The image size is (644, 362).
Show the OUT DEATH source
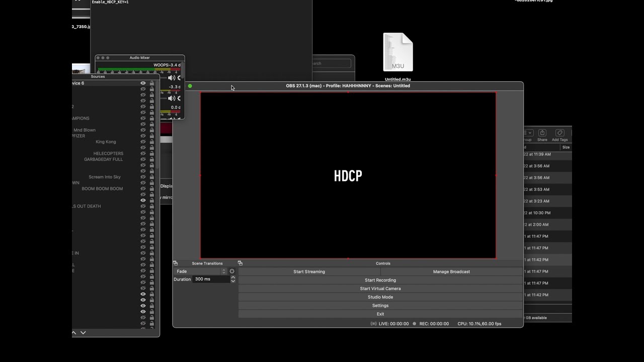click(143, 206)
